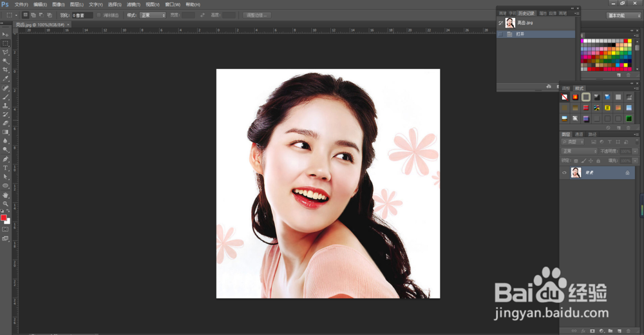Screen dimensions: 644x335
Task: Select the Clone Stamp tool
Action: coord(5,106)
